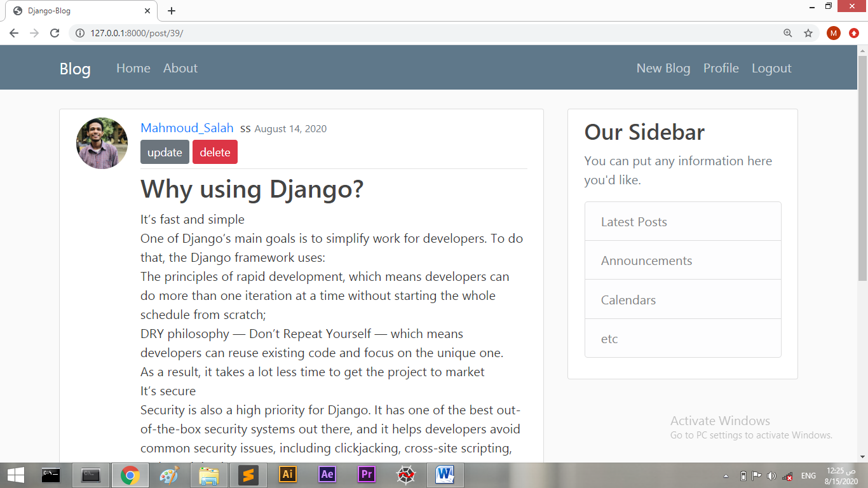Select Announcements in the sidebar
Screen dimensions: 868x488
[x=683, y=261]
